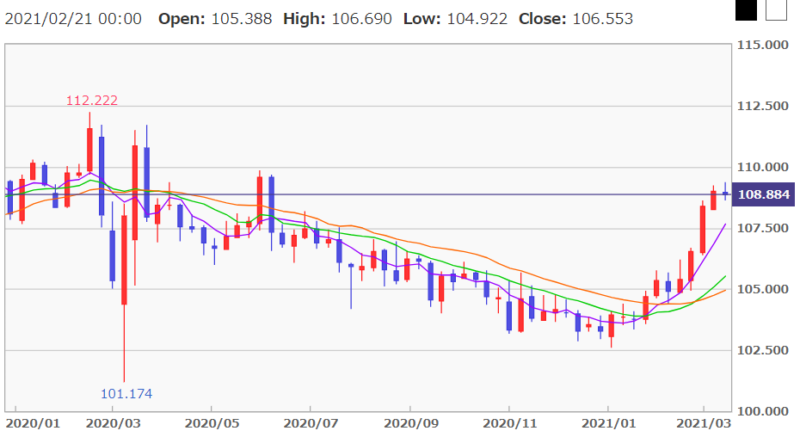Image resolution: width=800 pixels, height=437 pixels.
Task: Click the 2020/01 date axis label
Action: [33, 424]
